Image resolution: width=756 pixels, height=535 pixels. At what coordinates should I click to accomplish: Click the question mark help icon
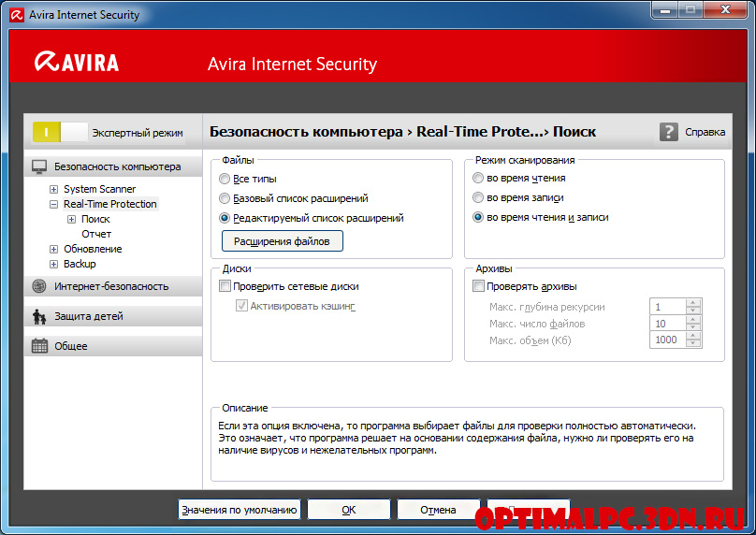pos(669,132)
